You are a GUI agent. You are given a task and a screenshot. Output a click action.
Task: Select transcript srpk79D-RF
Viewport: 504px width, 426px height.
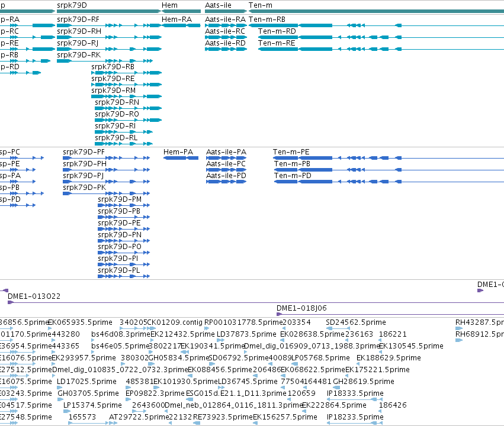point(78,20)
